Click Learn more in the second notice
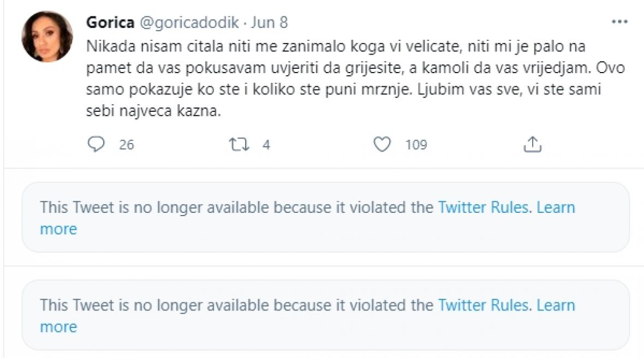644x358 pixels. [x=556, y=305]
